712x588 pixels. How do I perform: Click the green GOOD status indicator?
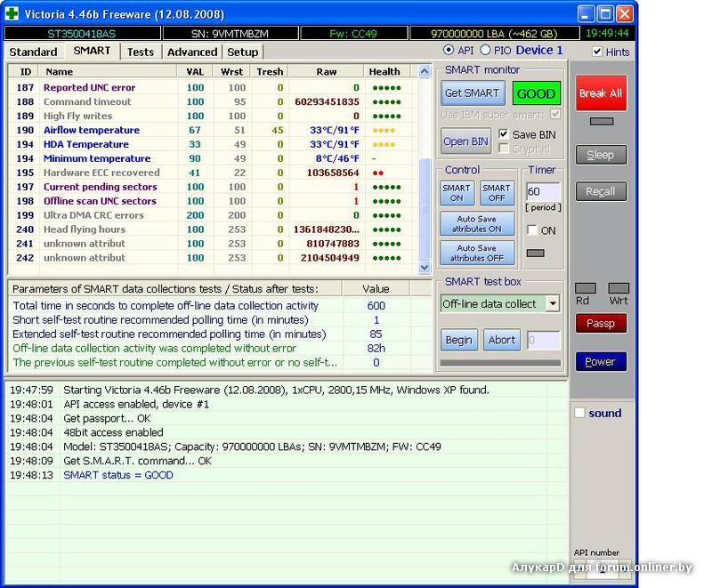[x=536, y=93]
